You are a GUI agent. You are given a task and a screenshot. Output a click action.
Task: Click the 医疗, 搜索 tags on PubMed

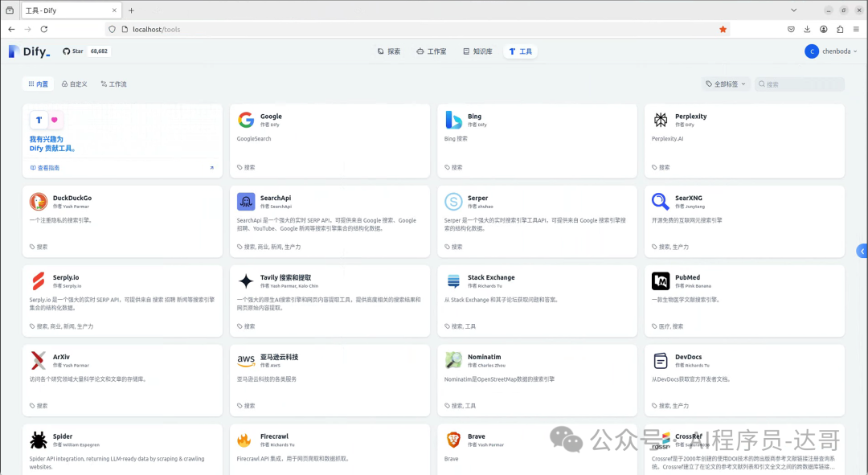coord(671,326)
